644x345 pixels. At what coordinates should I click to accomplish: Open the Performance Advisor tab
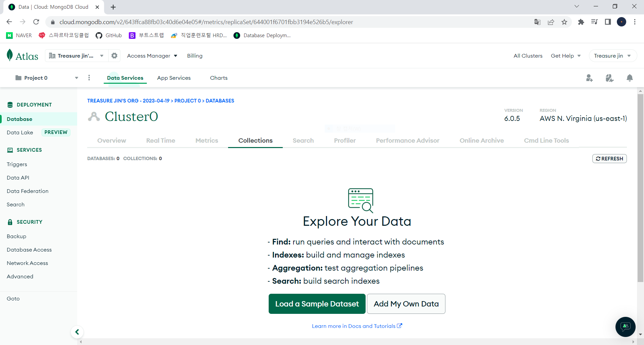pos(408,141)
